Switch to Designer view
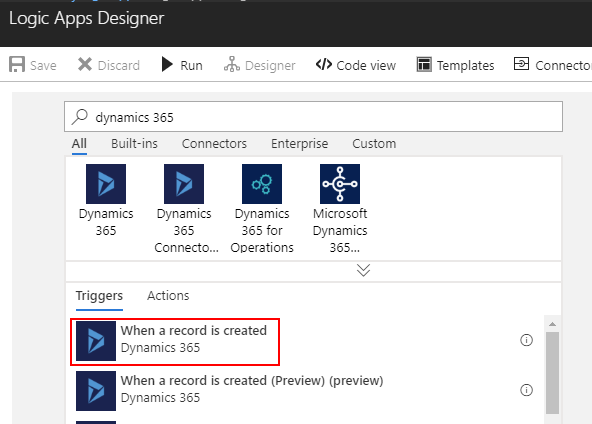 pyautogui.click(x=260, y=65)
